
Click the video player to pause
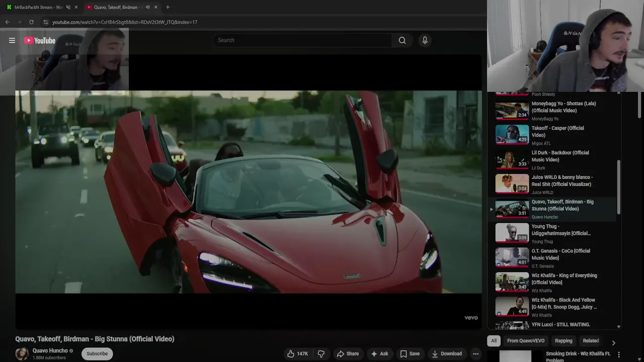(248, 192)
